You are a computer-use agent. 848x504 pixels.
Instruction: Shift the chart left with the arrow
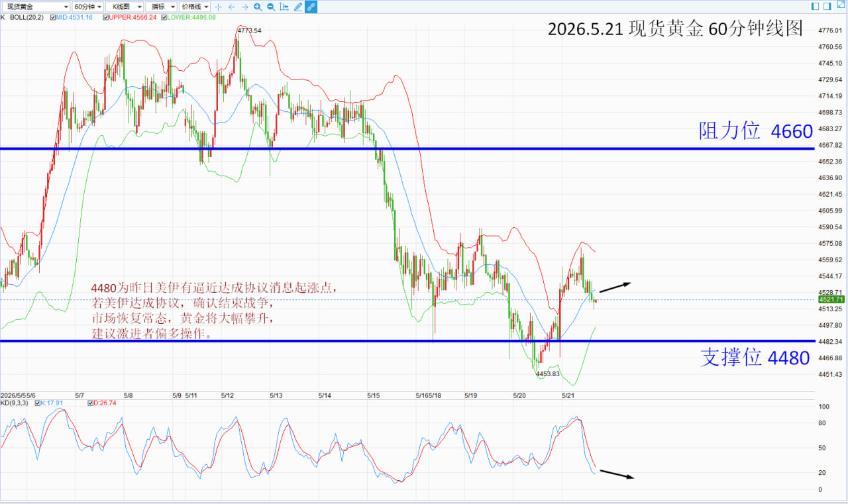tap(232, 7)
